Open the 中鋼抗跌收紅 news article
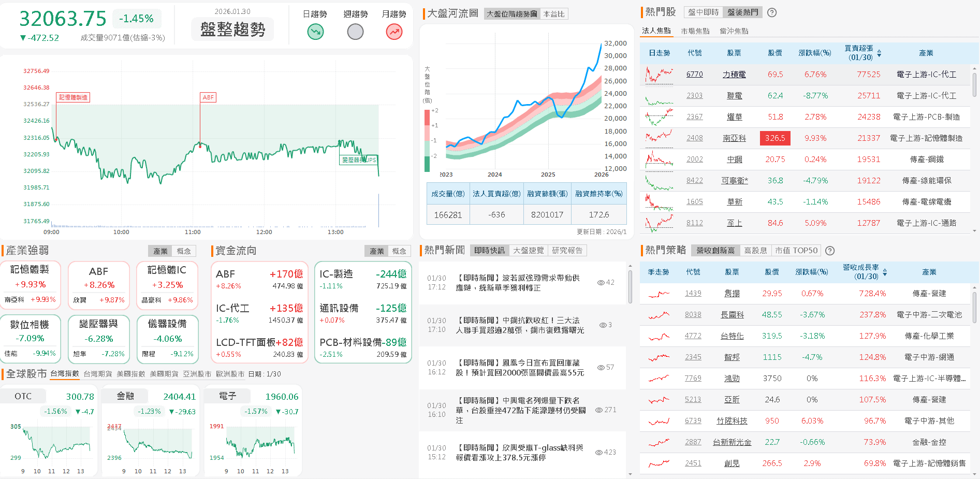The image size is (980, 479). pyautogui.click(x=519, y=325)
